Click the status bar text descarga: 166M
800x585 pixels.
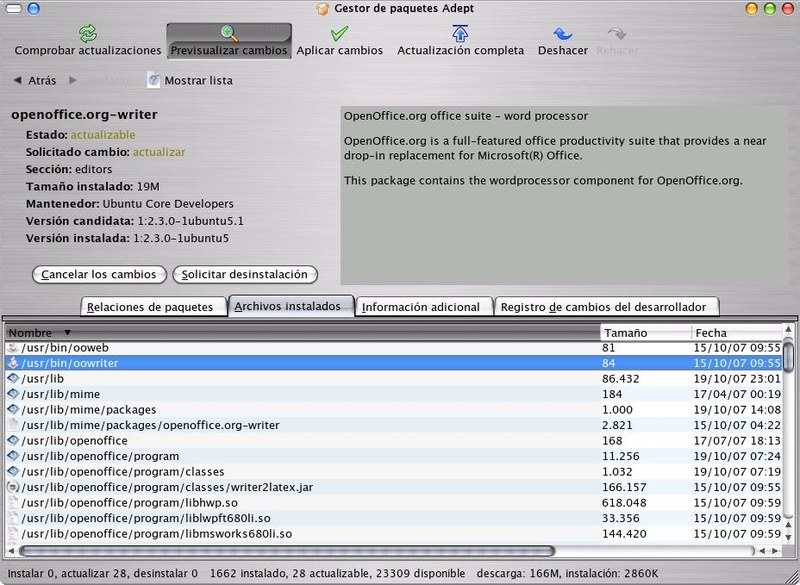point(518,573)
